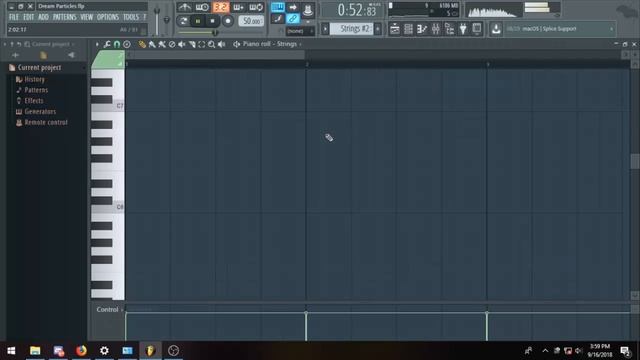Select the Playback speaker tool in piano roll
The width and height of the screenshot is (640, 360).
click(222, 44)
